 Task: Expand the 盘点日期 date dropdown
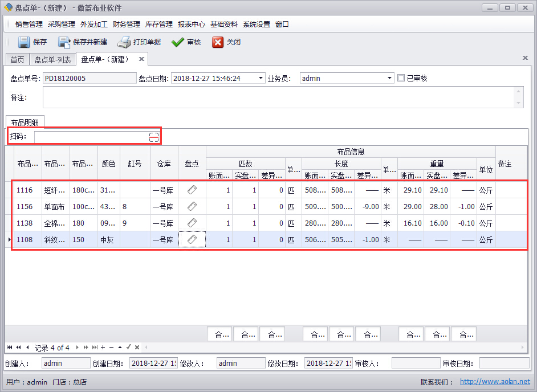261,78
